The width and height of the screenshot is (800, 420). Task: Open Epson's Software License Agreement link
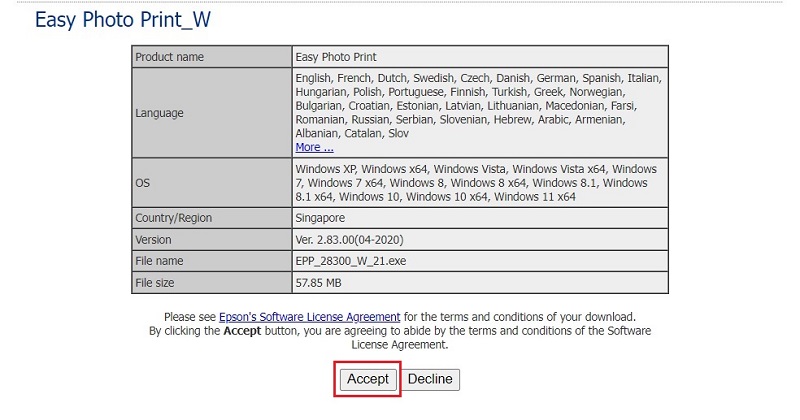pos(309,317)
